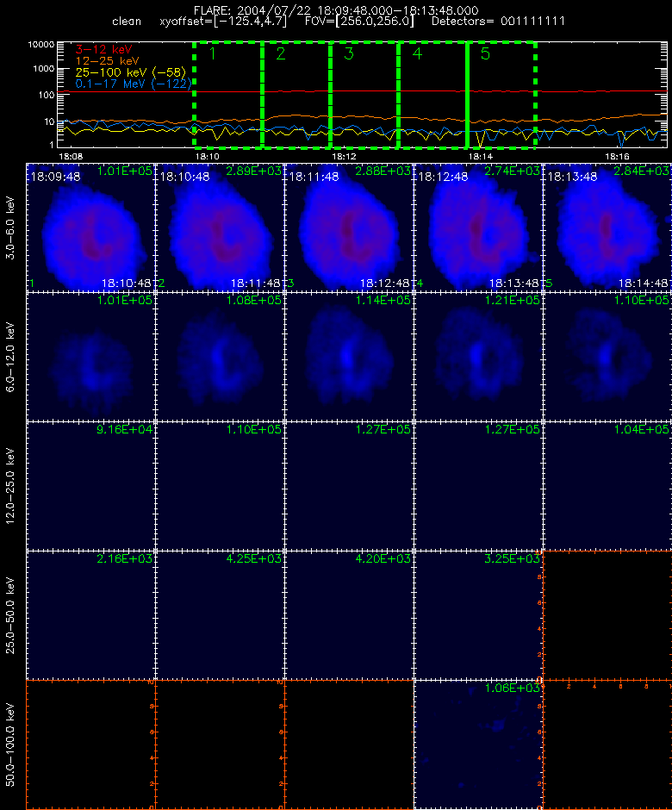Image resolution: width=672 pixels, height=810 pixels.
Task: Open the 6.0-12.0 keV image labeled 1.08E+05
Action: point(220,357)
